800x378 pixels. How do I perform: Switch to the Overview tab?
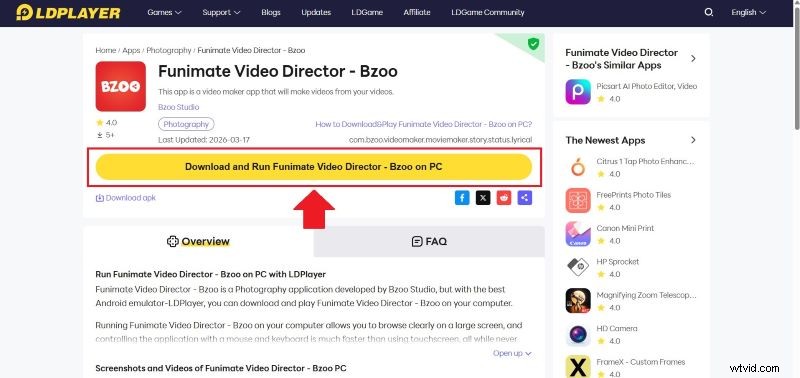coord(198,241)
